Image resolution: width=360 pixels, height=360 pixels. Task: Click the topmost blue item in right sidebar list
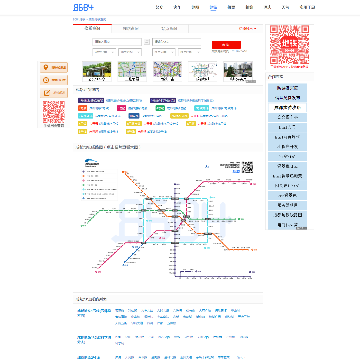pyautogui.click(x=287, y=88)
